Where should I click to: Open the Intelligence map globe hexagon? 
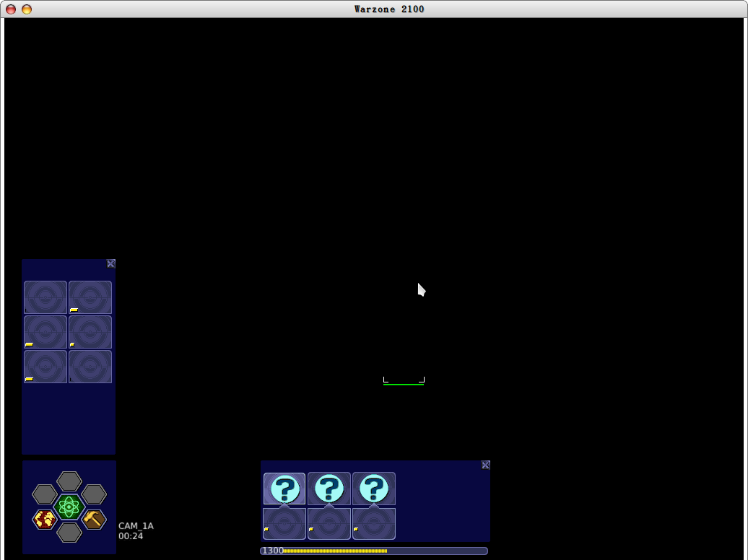(44, 520)
